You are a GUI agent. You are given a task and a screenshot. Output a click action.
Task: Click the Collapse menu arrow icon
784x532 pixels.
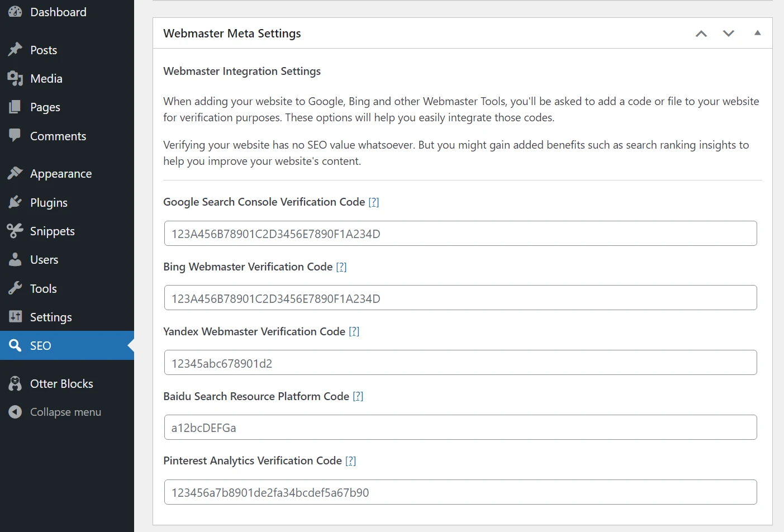coord(15,412)
